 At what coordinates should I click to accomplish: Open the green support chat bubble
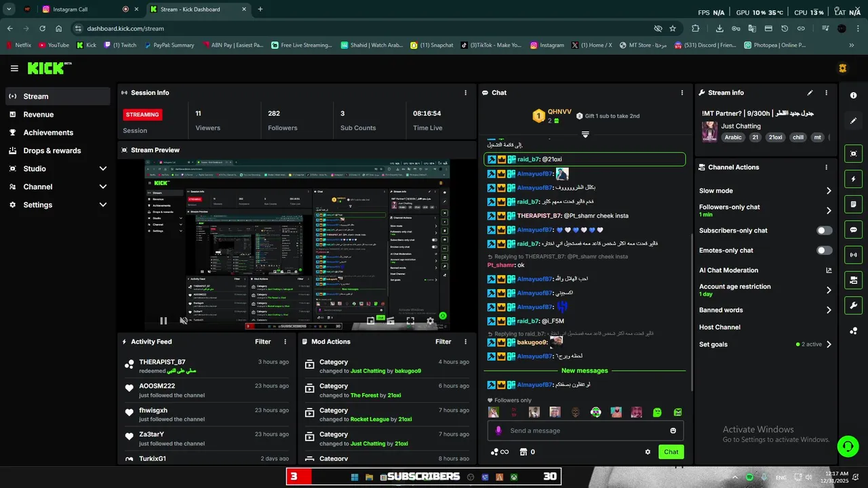pyautogui.click(x=848, y=446)
